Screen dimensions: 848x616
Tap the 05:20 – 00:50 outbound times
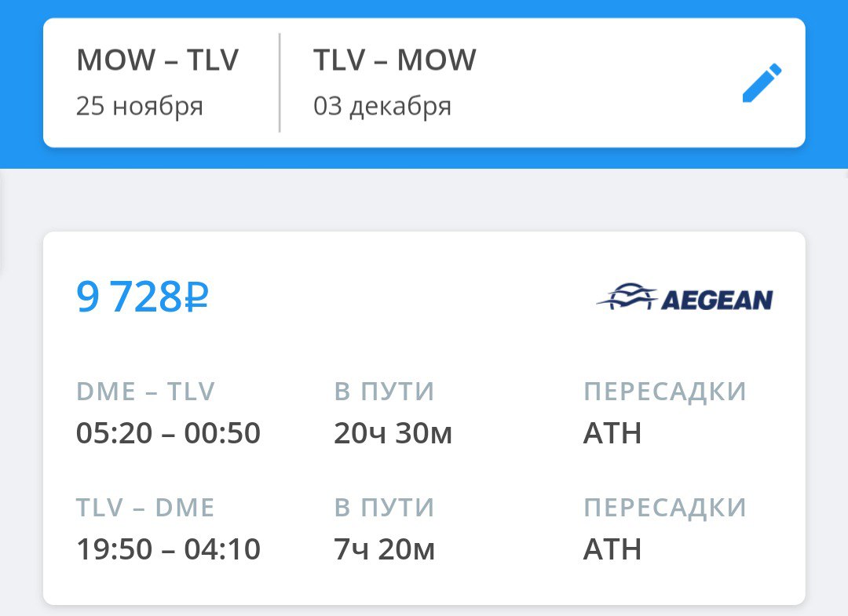pyautogui.click(x=168, y=433)
